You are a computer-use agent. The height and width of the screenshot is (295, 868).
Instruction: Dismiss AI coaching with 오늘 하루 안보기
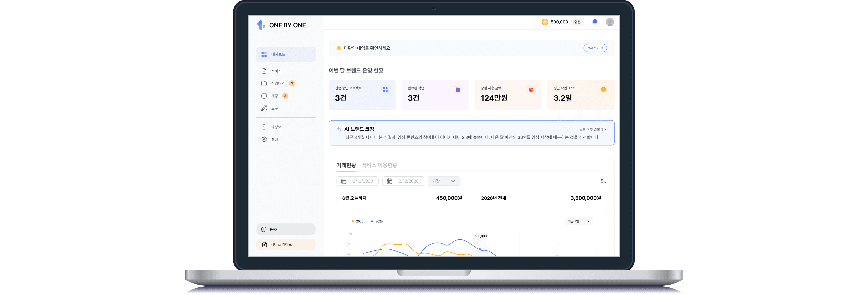[593, 129]
